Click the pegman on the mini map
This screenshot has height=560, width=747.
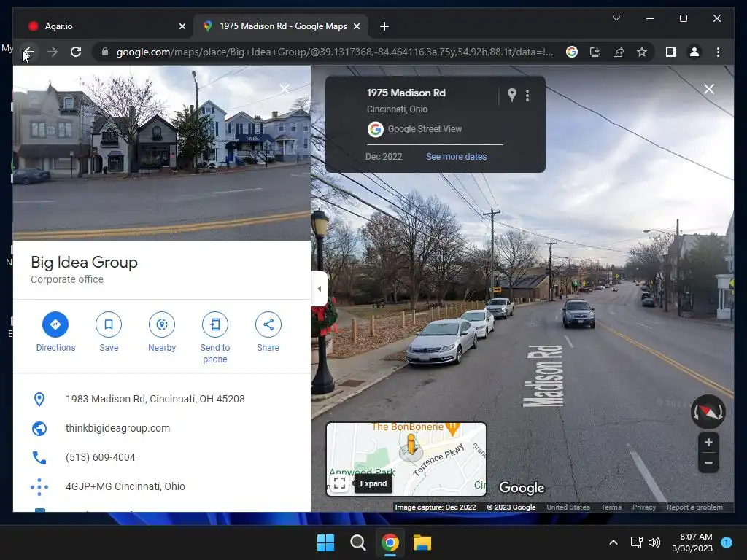click(411, 444)
